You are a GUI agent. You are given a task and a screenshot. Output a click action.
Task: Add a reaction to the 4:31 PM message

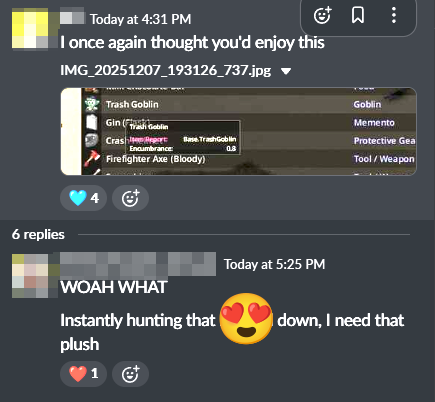[x=130, y=198]
